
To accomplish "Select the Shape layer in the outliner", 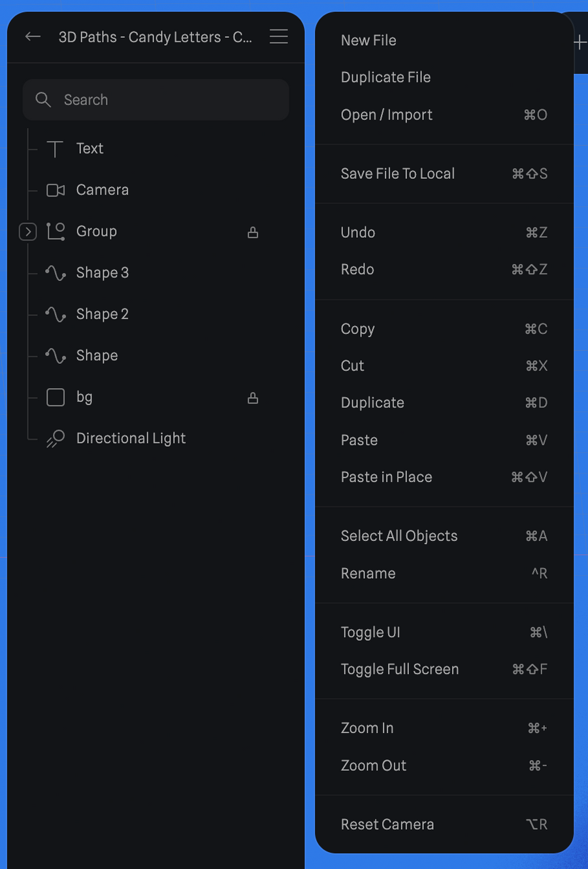I will click(x=97, y=355).
